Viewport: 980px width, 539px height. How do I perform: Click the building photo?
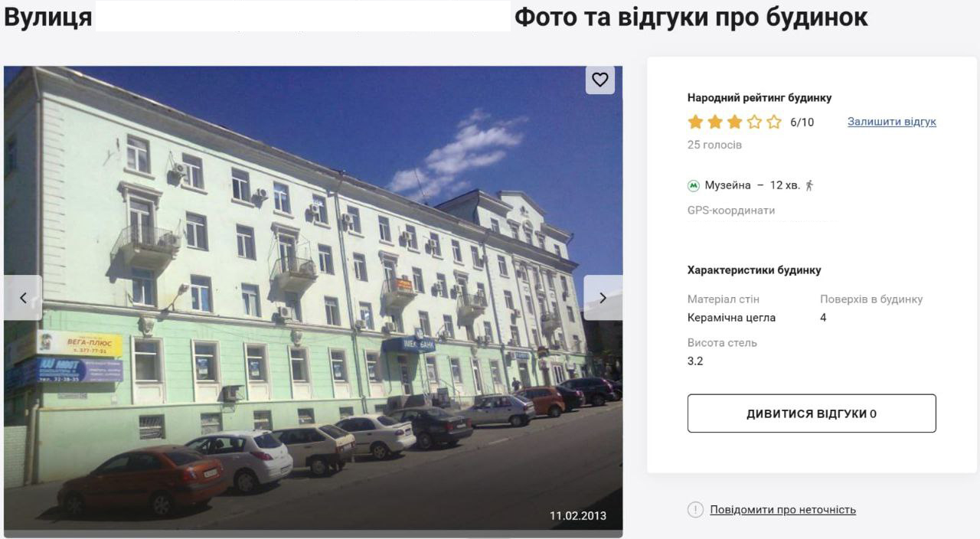point(313,299)
